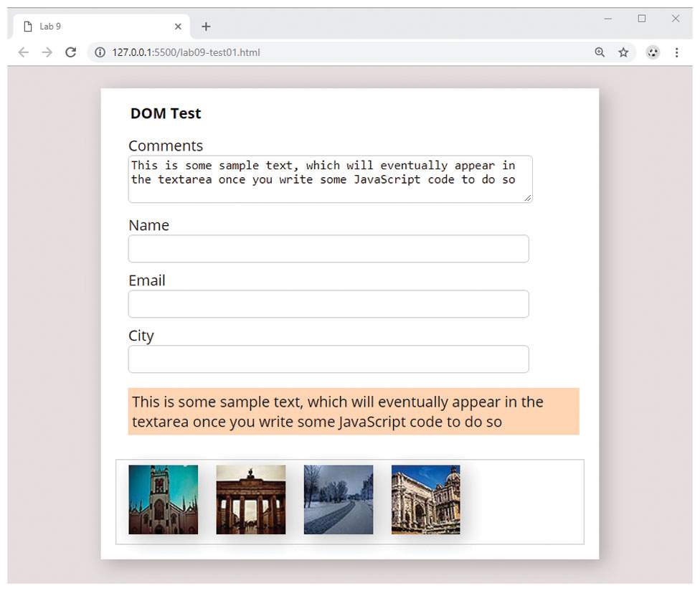700x591 pixels.
Task: Open the Chrome three-dot menu
Action: 676,52
